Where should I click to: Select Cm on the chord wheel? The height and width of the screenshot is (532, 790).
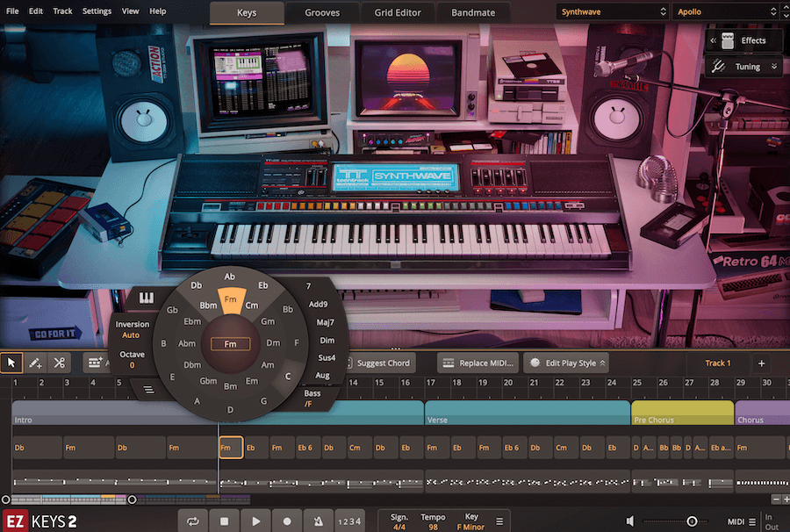coord(252,306)
